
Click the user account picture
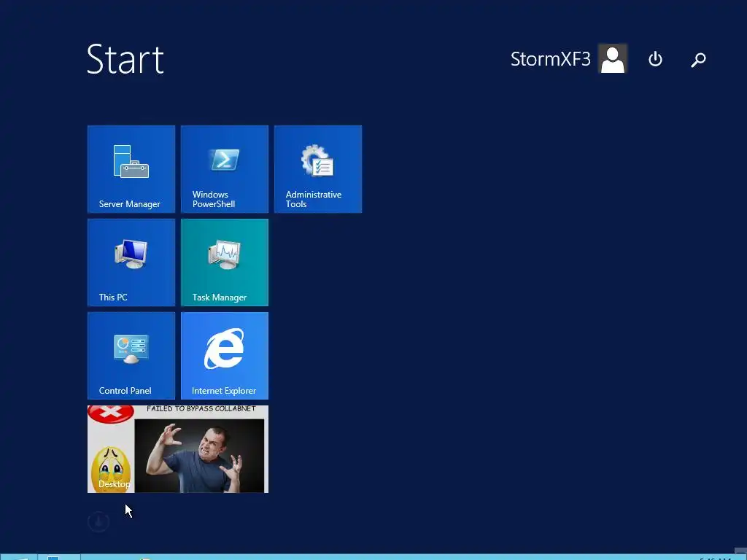[613, 58]
